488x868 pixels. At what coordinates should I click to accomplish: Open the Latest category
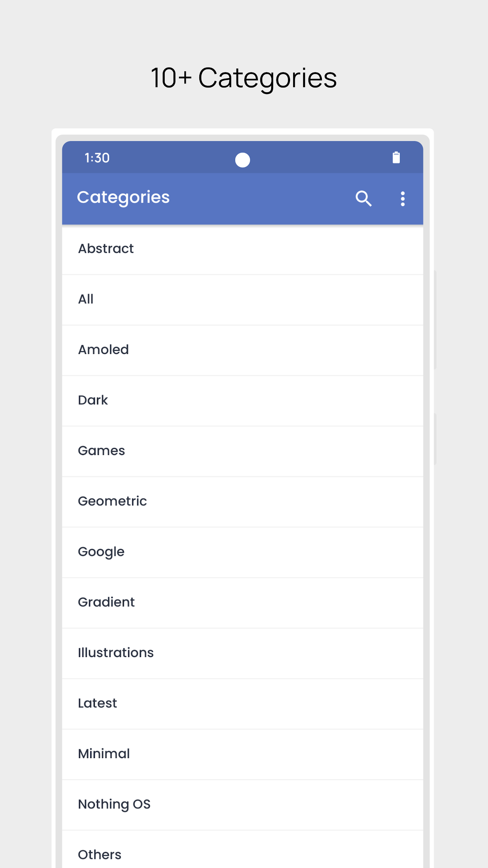[243, 704]
